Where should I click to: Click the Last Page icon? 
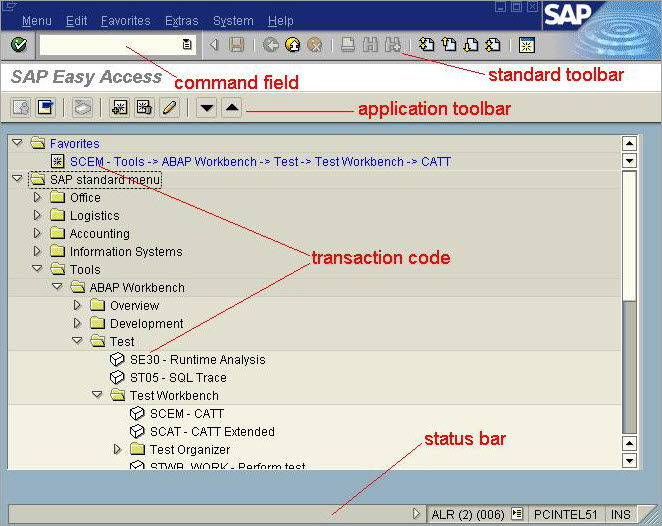click(493, 44)
